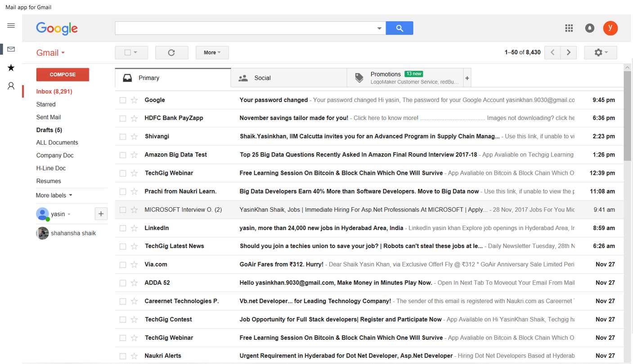The image size is (633, 364).
Task: Click the COMPOSE button
Action: [63, 75]
